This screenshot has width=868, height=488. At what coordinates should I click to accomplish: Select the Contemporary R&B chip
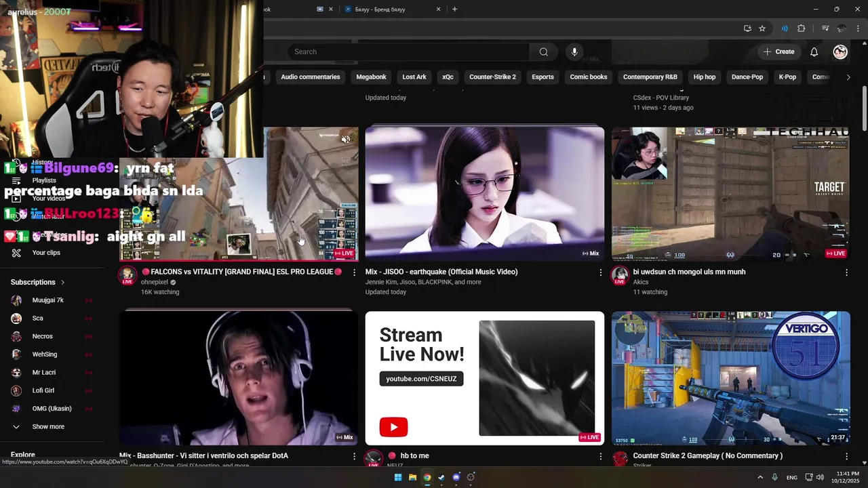[x=650, y=77]
